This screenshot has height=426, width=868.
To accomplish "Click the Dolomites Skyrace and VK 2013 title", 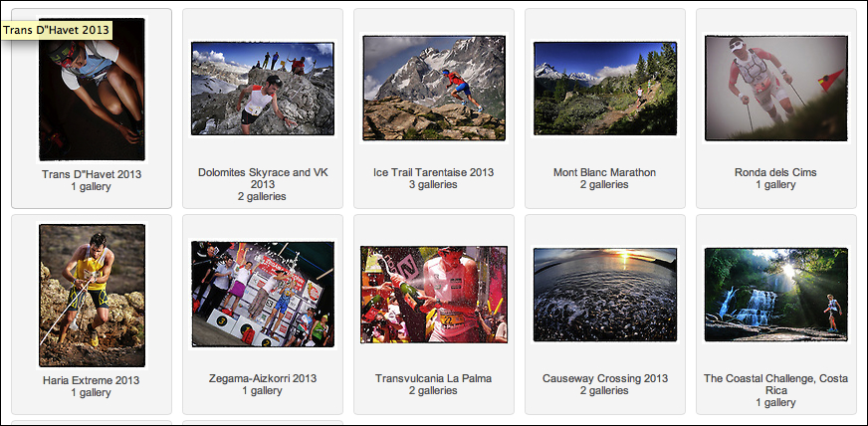I will pyautogui.click(x=263, y=178).
